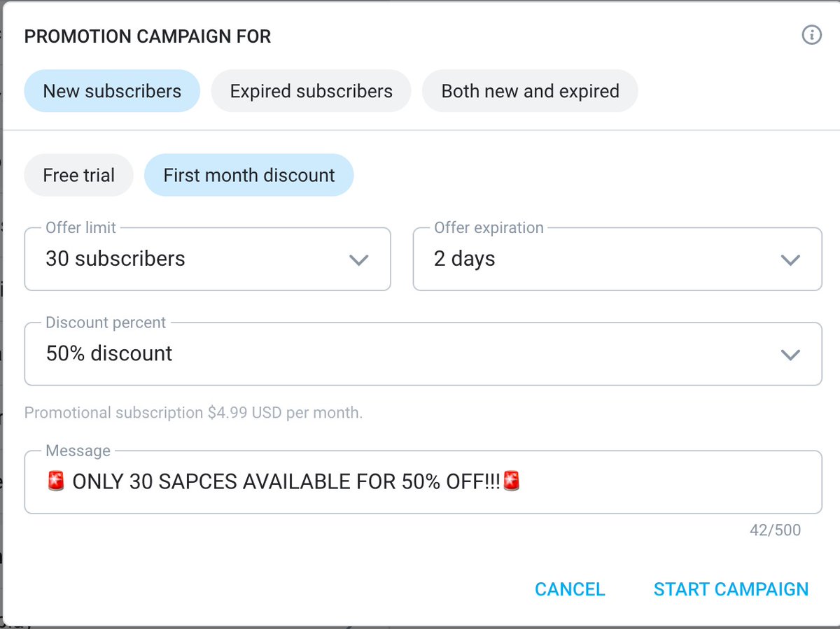Click the promotional subscription price note
Image resolution: width=840 pixels, height=629 pixels.
coord(193,413)
